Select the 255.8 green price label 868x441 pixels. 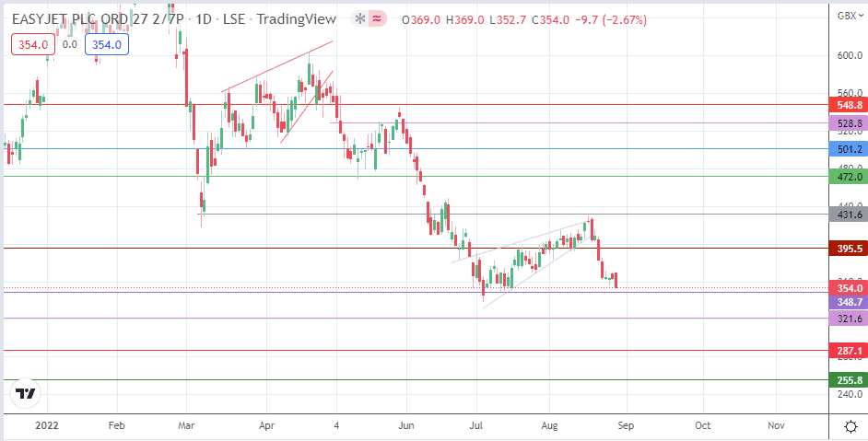(x=848, y=380)
